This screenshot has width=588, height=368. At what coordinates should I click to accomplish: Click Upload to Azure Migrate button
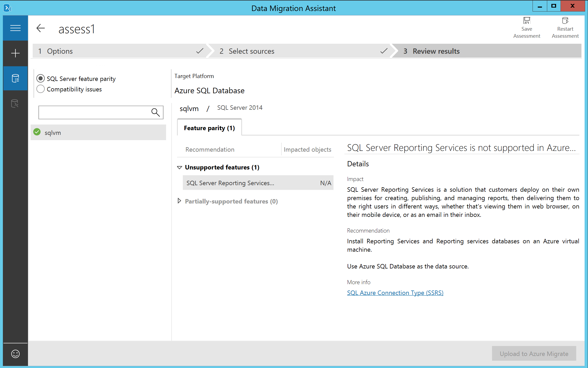[534, 354]
